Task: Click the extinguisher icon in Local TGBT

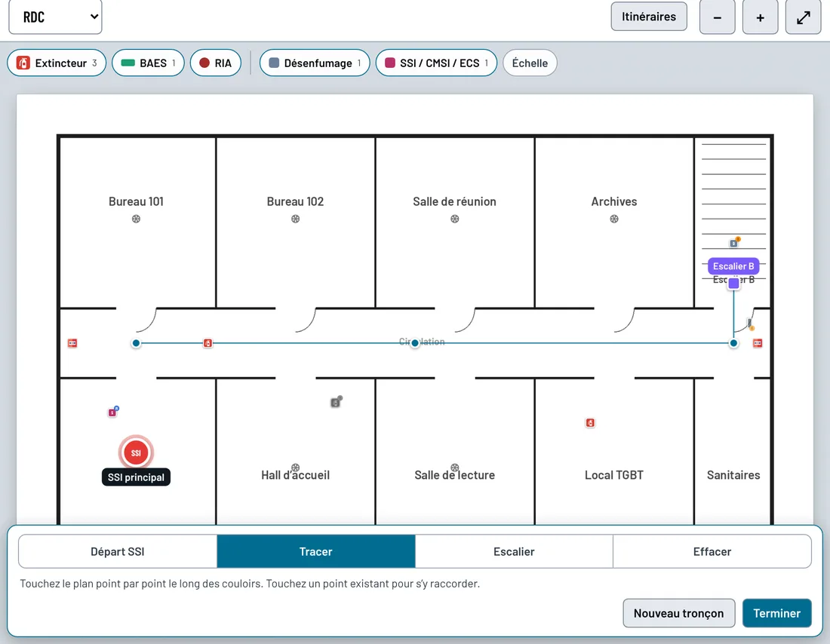Action: point(590,423)
